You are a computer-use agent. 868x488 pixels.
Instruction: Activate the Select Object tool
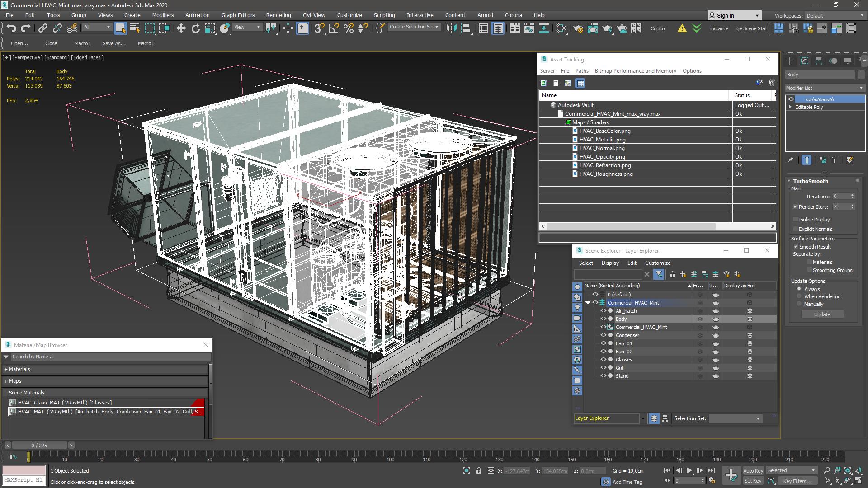(120, 28)
